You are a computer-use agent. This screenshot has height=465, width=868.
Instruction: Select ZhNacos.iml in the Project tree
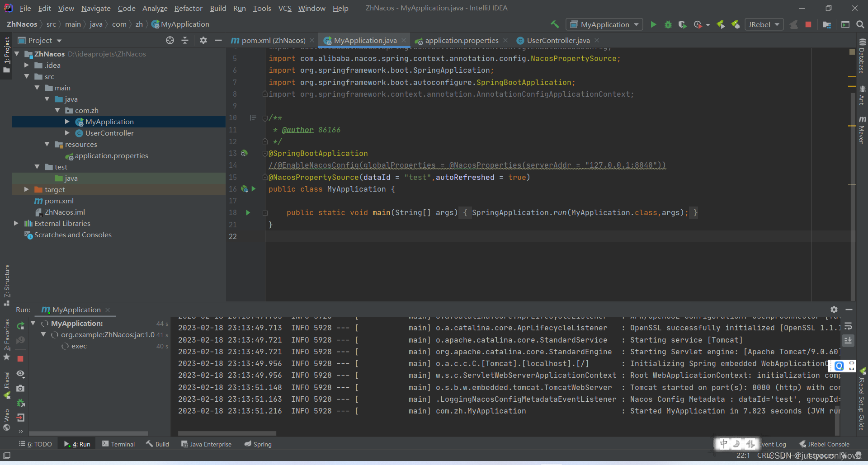click(65, 212)
